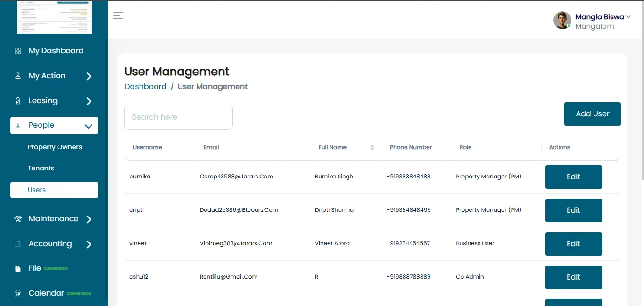Click the Calendar icon in sidebar
Screen dimensions: 644x306
pyautogui.click(x=18, y=293)
